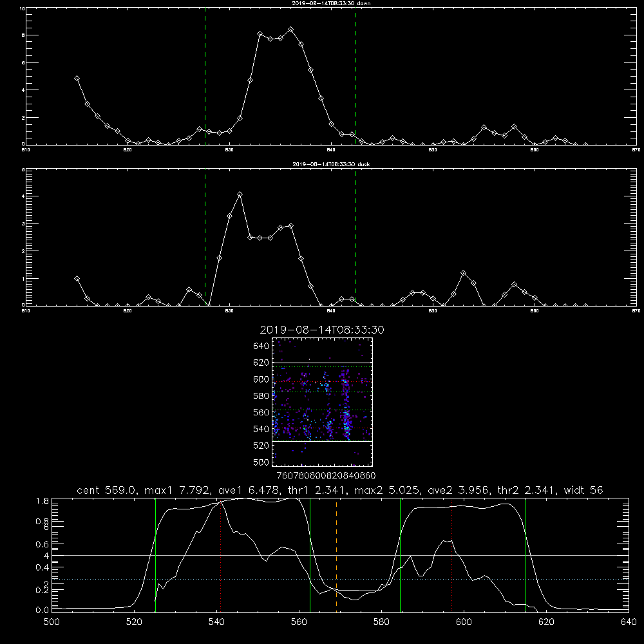Click the green vertical line at 525 in bottom plot
This screenshot has height=644, width=644.
tap(155, 554)
